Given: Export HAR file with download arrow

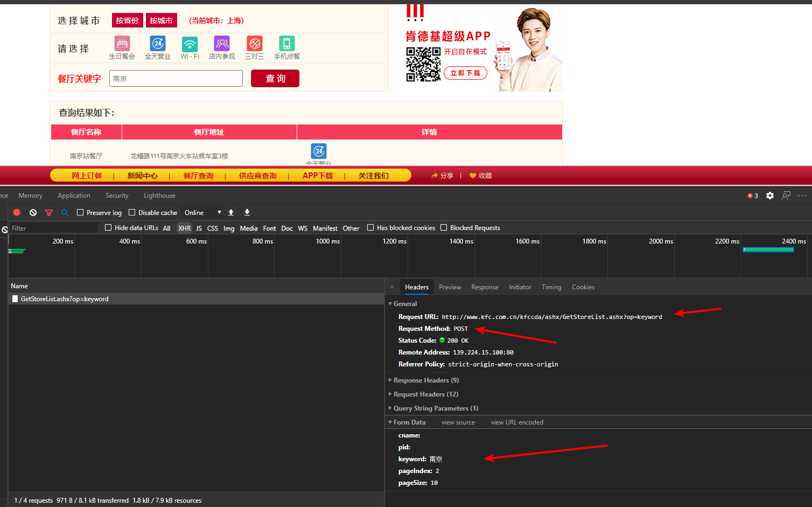Looking at the screenshot, I should [247, 212].
